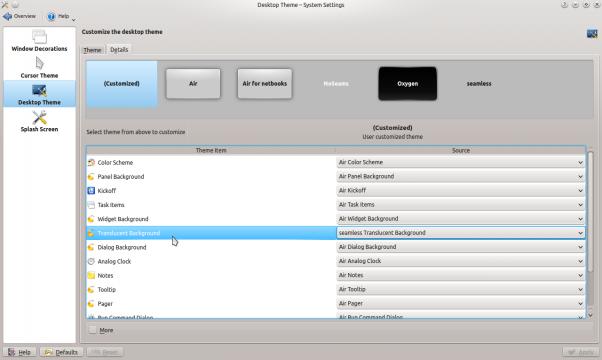
Task: Select the seamless theme thumbnail
Action: click(x=479, y=84)
